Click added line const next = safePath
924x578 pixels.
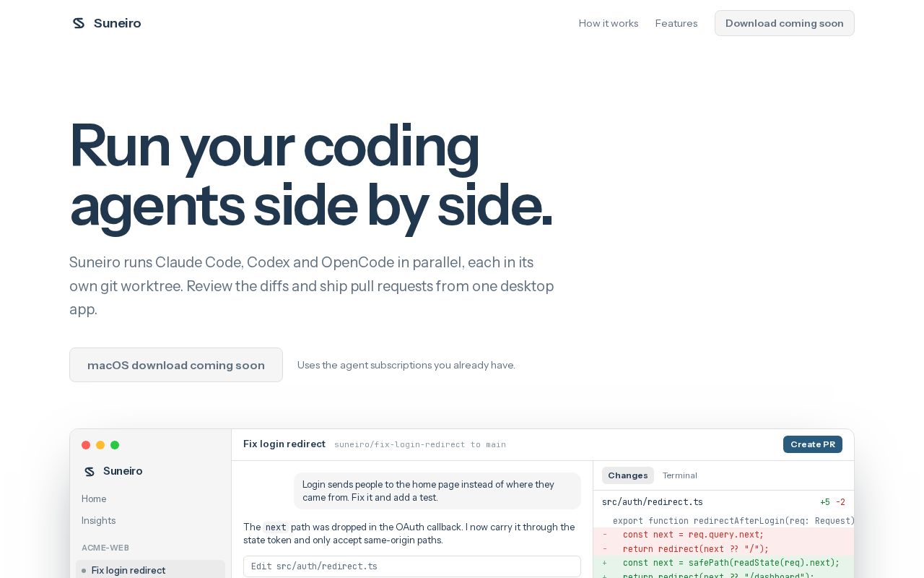[x=723, y=562]
